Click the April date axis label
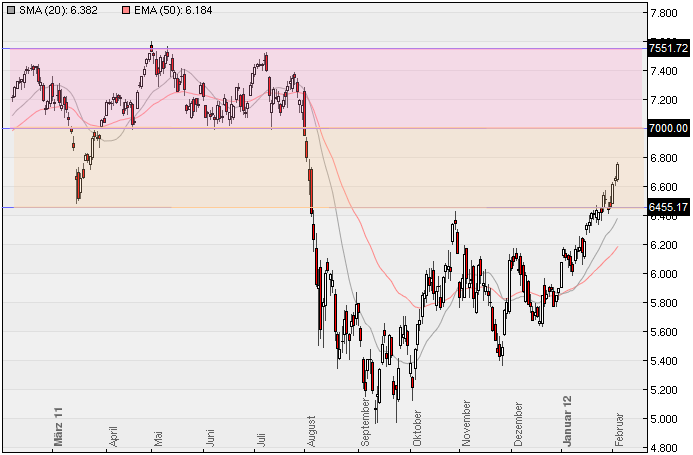The image size is (693, 455). pyautogui.click(x=112, y=436)
